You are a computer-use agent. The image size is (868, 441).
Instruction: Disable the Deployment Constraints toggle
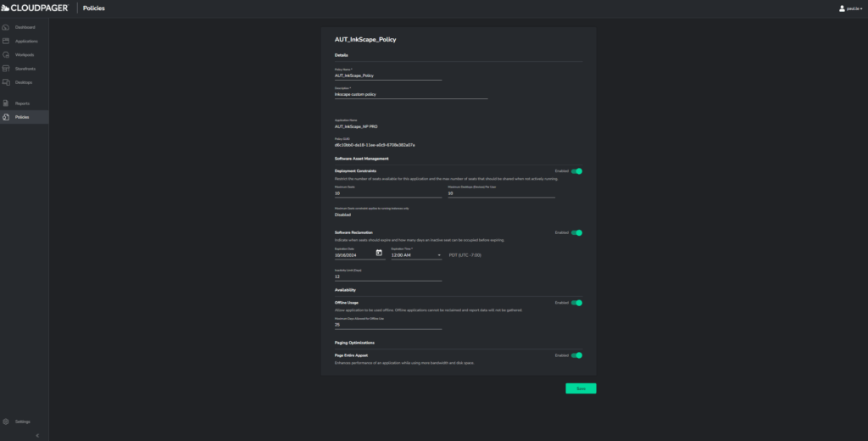[576, 171]
